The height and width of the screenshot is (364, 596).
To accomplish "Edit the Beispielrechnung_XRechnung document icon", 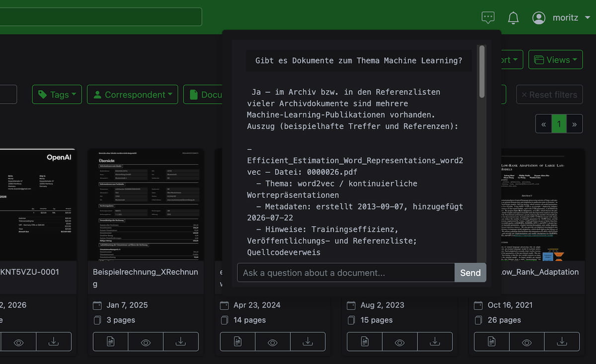I will pos(110,342).
